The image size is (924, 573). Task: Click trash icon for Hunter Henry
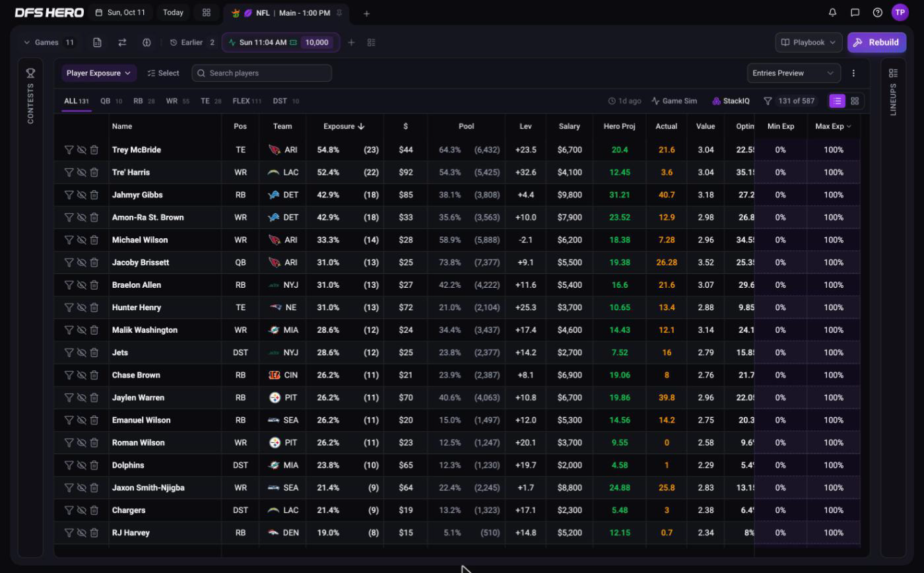tap(94, 308)
